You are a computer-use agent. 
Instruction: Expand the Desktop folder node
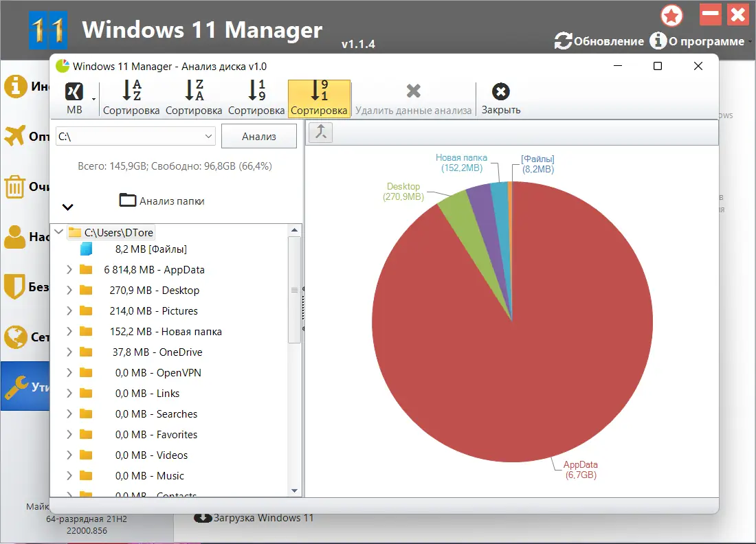[x=69, y=290]
